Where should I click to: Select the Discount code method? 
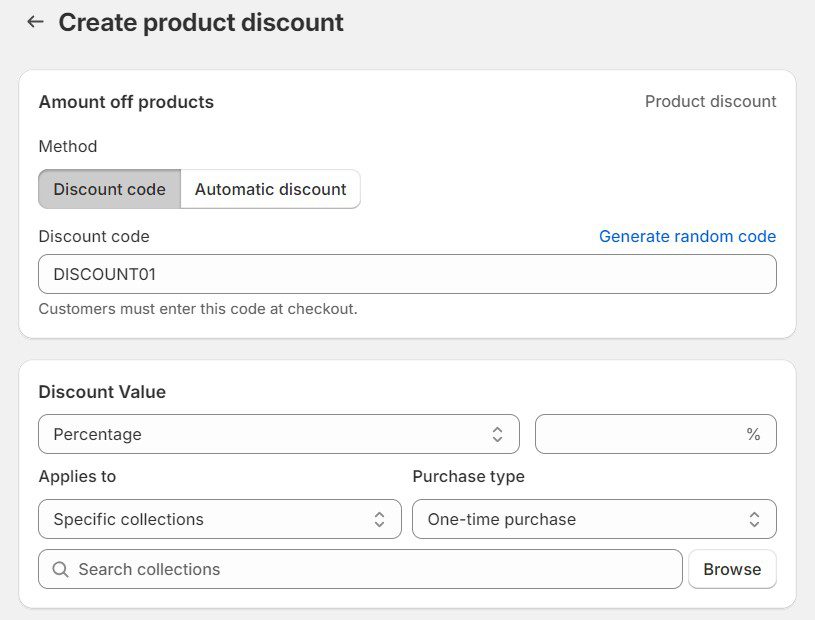click(109, 189)
